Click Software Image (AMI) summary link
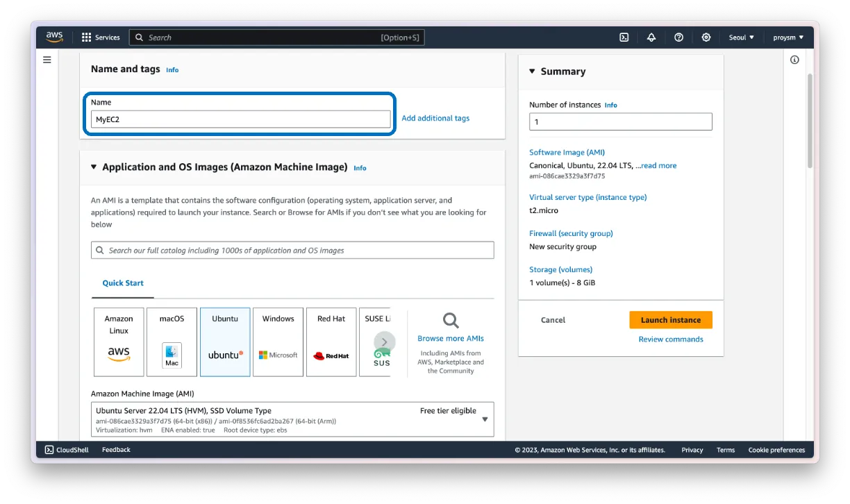 567,152
